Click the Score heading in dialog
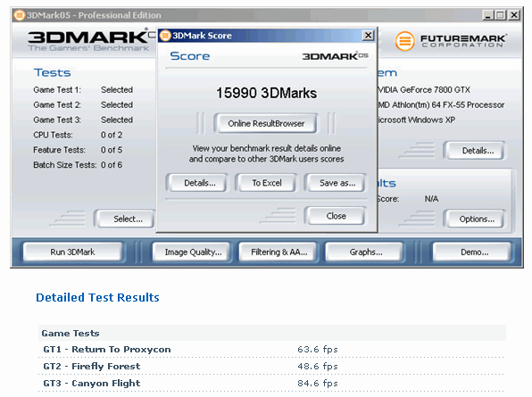The height and width of the screenshot is (397, 532). 189,56
